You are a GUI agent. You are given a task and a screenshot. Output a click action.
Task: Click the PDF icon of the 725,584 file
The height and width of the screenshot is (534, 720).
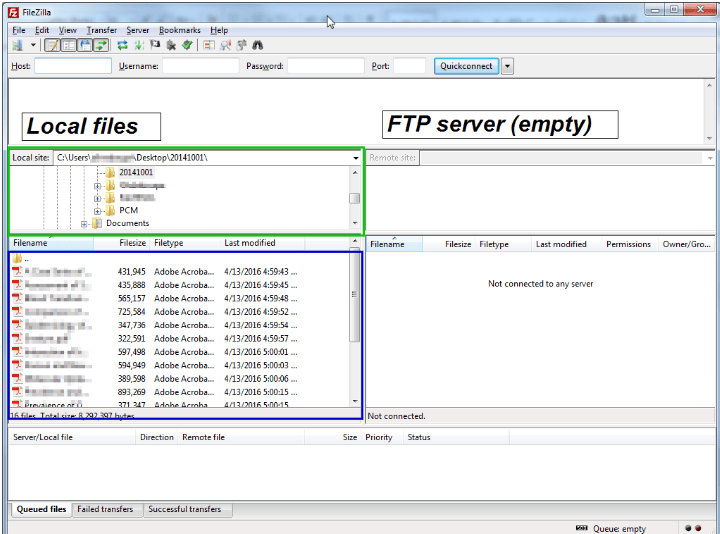click(17, 311)
